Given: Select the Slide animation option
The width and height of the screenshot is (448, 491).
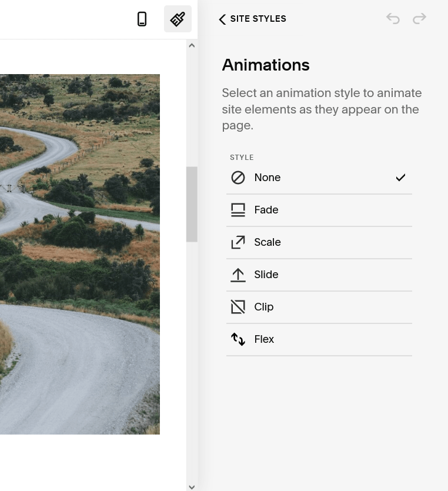Looking at the screenshot, I should tap(319, 275).
